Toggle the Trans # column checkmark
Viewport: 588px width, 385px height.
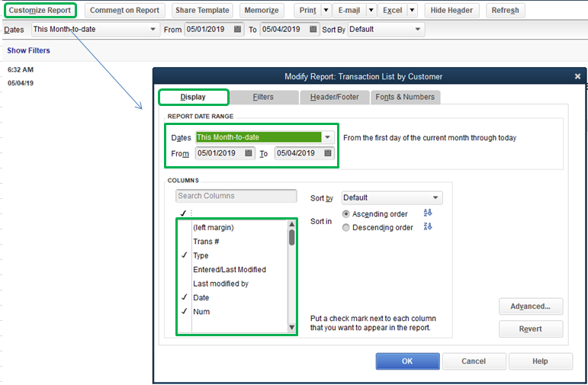point(184,242)
